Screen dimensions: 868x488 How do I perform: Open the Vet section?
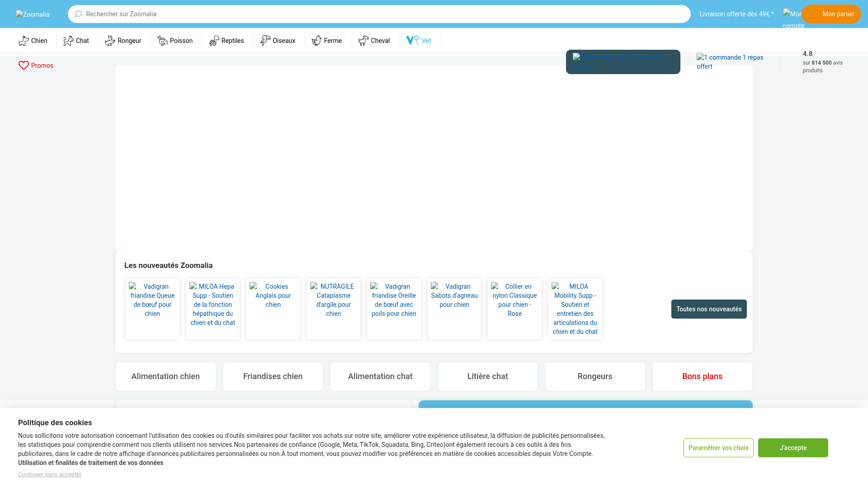pos(419,41)
